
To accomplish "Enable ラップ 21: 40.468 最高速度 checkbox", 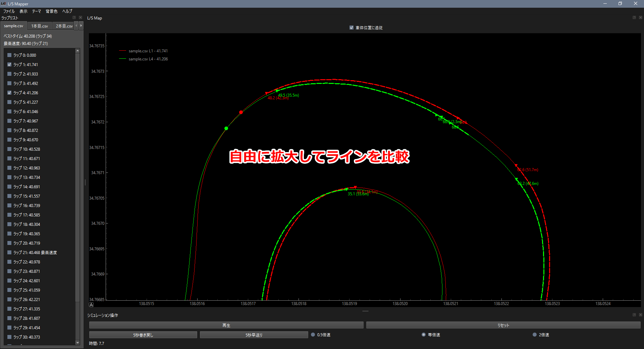I will [9, 252].
